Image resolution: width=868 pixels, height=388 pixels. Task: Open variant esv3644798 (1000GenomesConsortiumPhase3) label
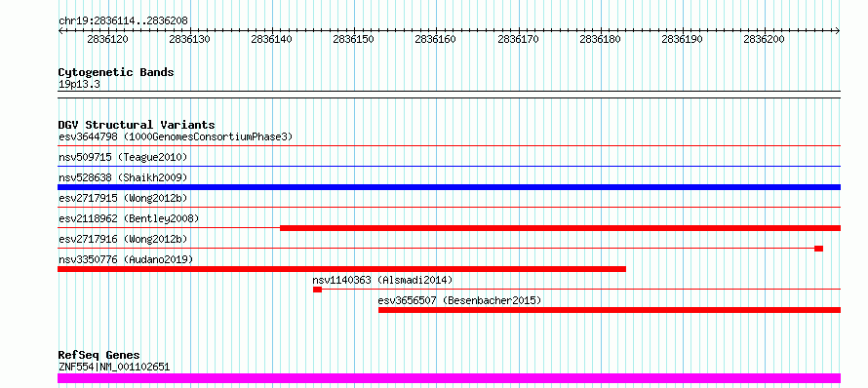pyautogui.click(x=176, y=136)
